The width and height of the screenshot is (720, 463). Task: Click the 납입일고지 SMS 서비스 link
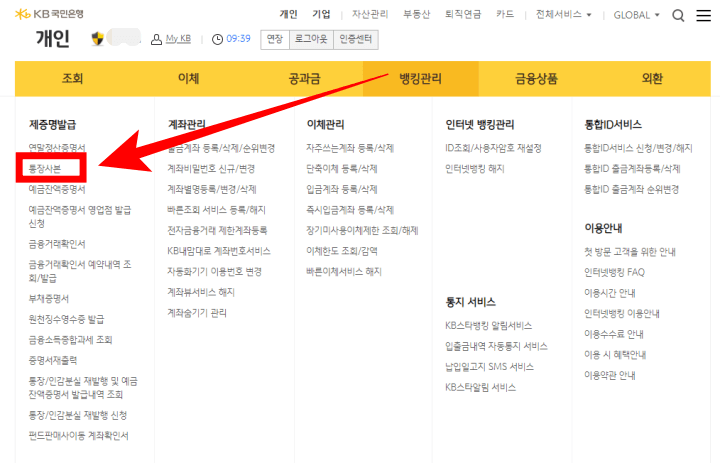[489, 367]
